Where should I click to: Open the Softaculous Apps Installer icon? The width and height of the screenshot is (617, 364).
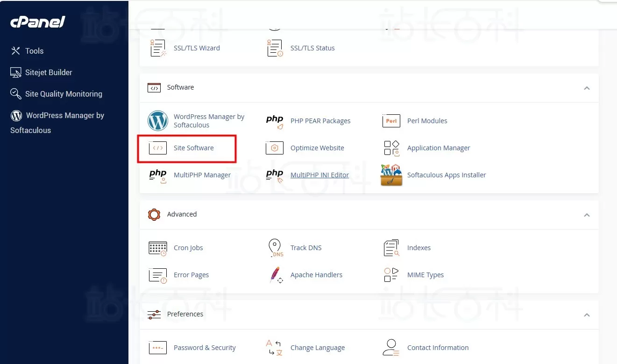click(391, 175)
